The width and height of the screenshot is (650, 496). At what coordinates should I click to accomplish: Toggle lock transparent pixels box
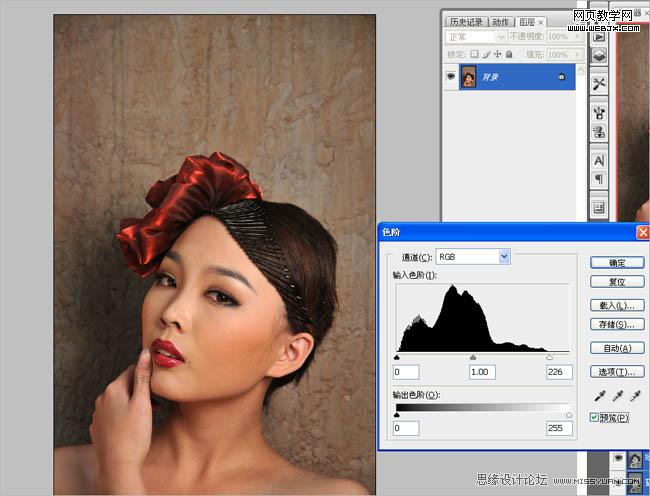point(475,54)
